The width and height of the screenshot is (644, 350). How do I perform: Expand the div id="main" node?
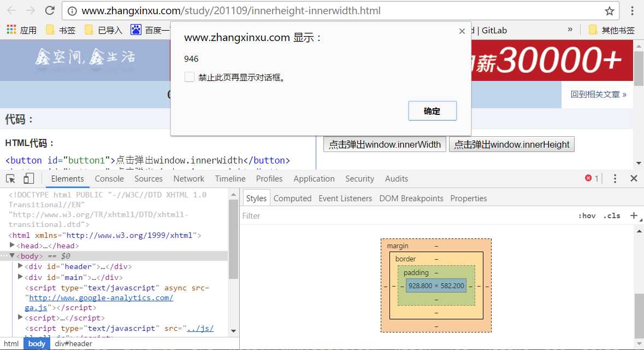click(20, 277)
